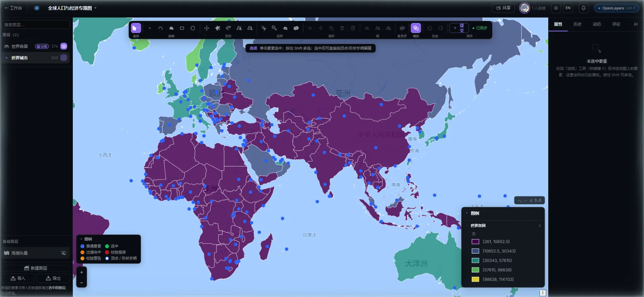Switch to the 历史 tab
Screen dimensions: 644x297
pyautogui.click(x=578, y=24)
